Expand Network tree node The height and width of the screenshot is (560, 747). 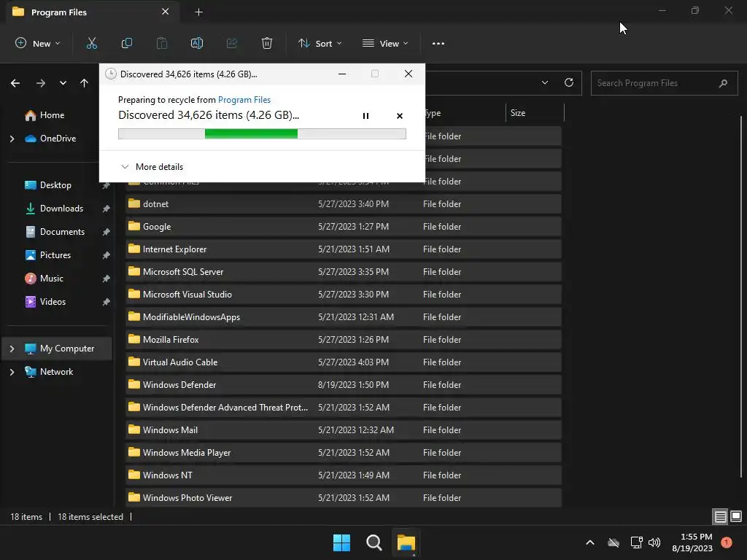[x=12, y=372]
